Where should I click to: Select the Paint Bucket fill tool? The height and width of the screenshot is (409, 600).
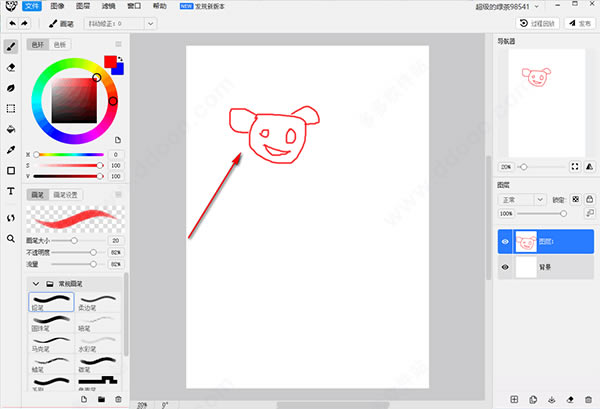point(11,129)
